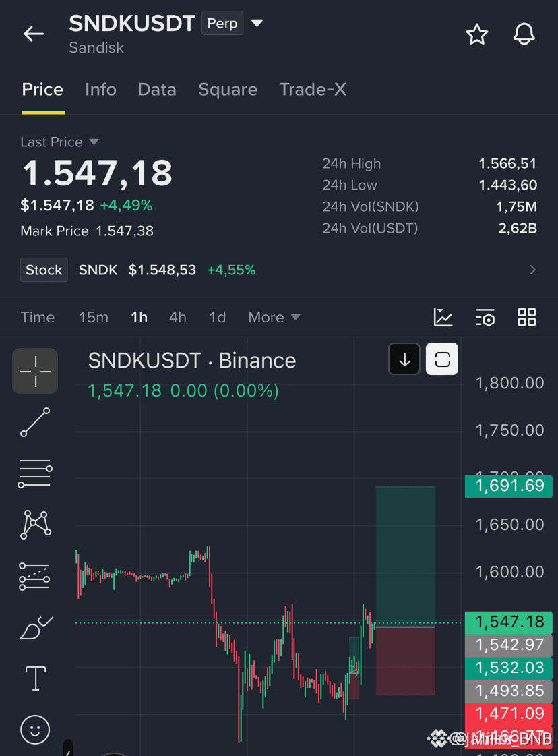Switch to the Price tab
Viewport: 558px width, 756px height.
[x=42, y=90]
